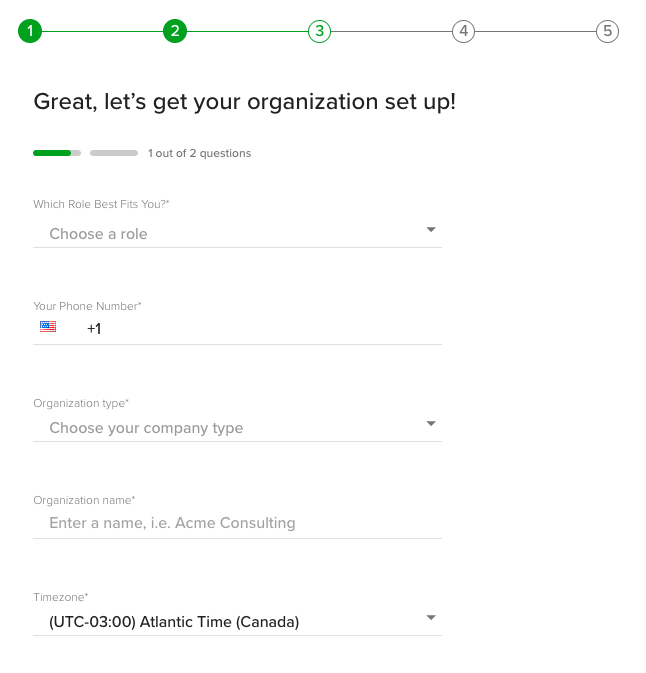Open the Timezone dropdown
The image size is (646, 673).
(x=230, y=622)
